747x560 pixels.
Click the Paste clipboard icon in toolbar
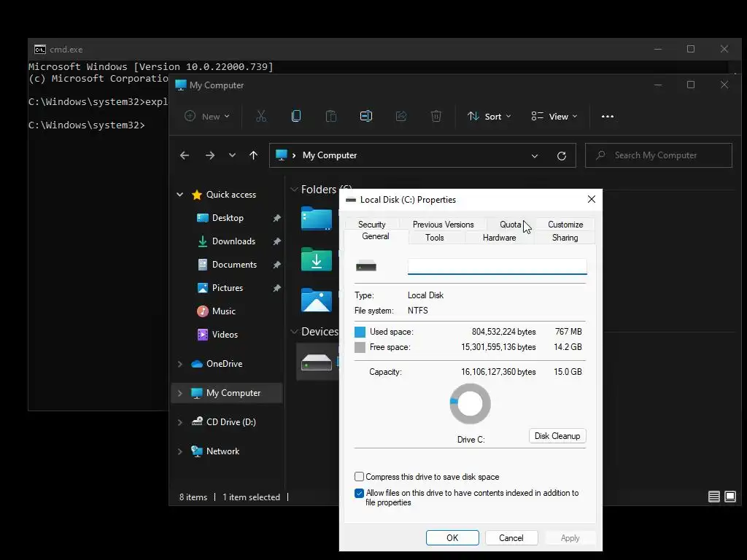coord(331,116)
